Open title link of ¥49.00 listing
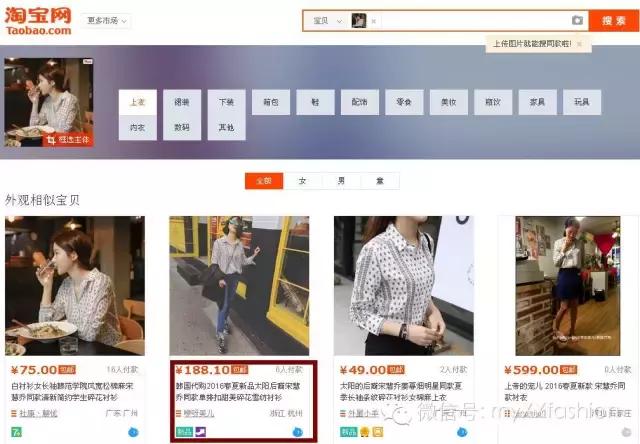640x444 pixels. [x=401, y=391]
